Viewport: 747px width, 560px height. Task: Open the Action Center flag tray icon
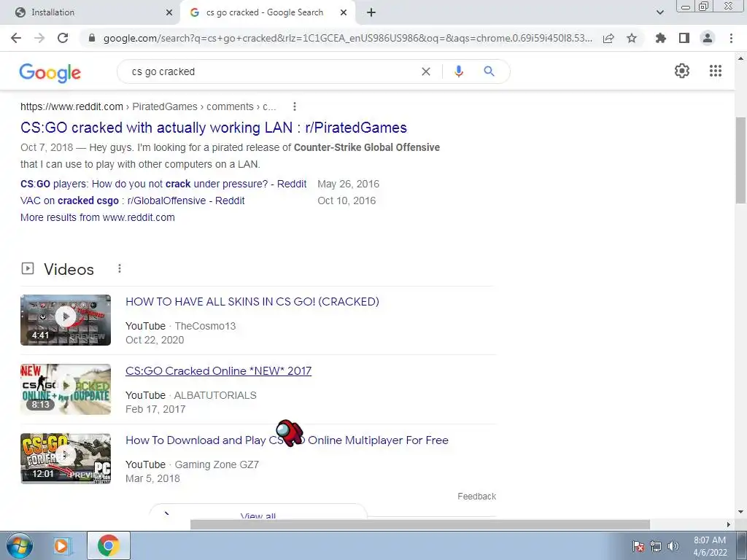638,546
